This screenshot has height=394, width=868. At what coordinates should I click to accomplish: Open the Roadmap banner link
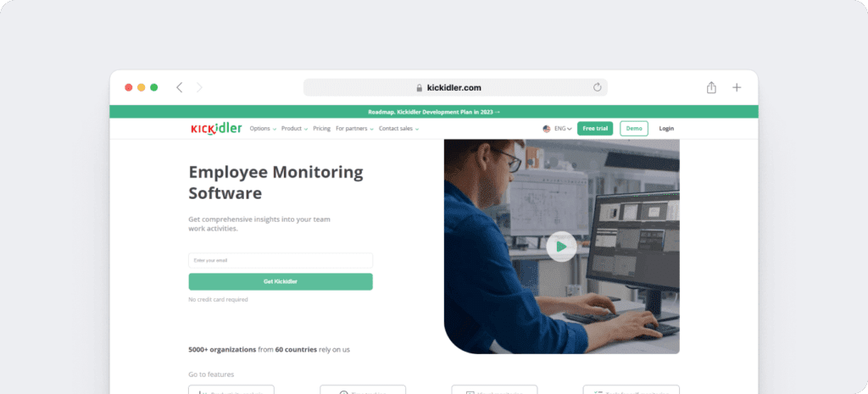tap(434, 112)
